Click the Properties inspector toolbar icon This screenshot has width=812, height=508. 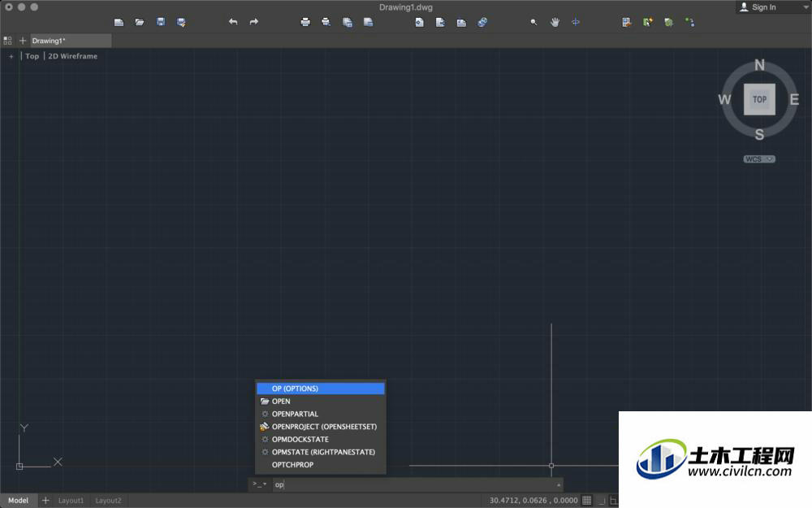coord(627,22)
